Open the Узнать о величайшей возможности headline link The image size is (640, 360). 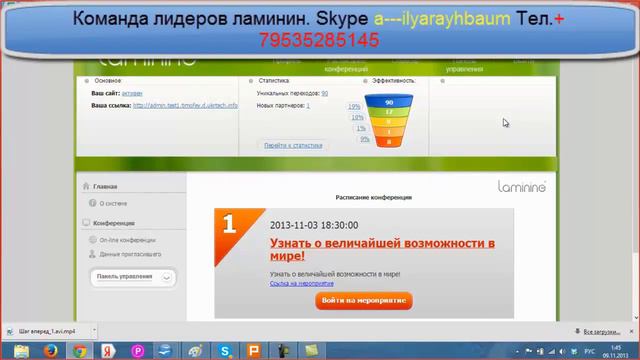click(x=382, y=249)
